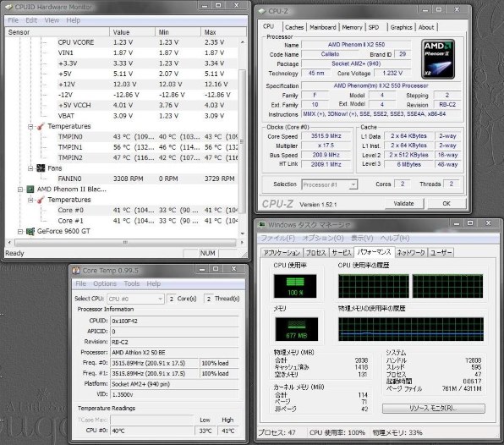Click the AMD Phenom II logo in CPU-Z

click(438, 59)
